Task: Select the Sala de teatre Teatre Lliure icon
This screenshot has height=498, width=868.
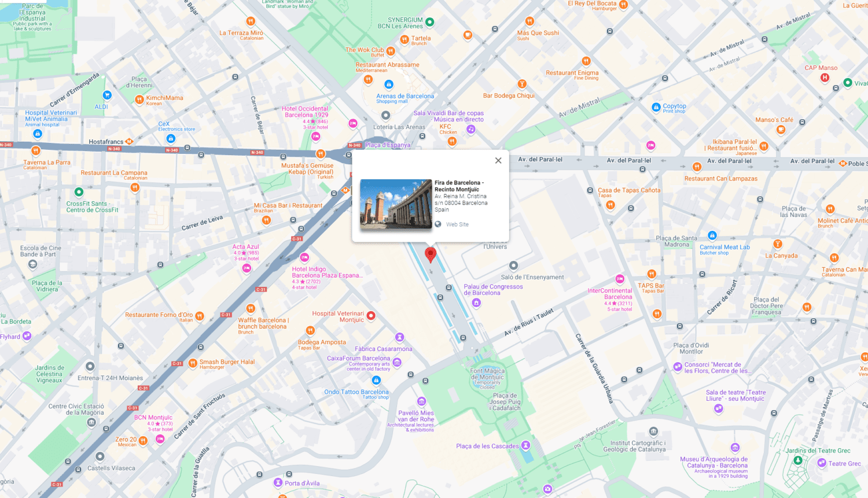Action: (718, 408)
